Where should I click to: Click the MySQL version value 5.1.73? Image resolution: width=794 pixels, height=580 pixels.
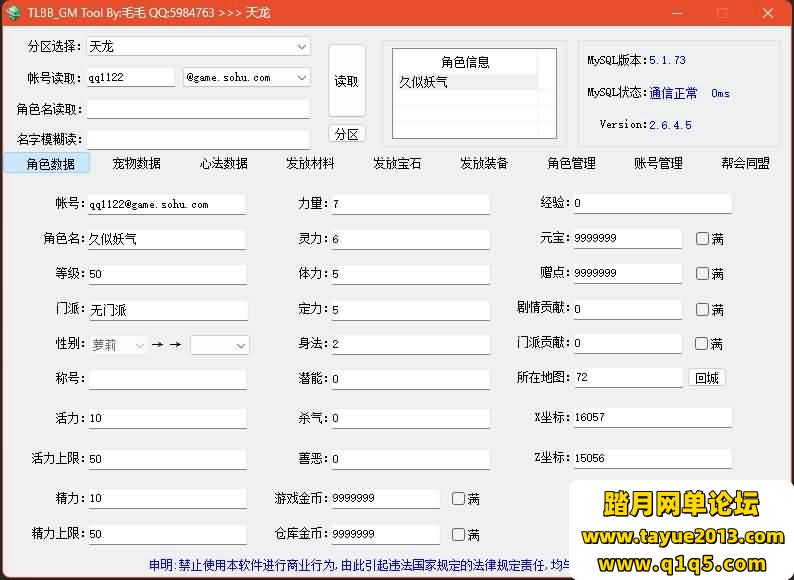click(667, 60)
